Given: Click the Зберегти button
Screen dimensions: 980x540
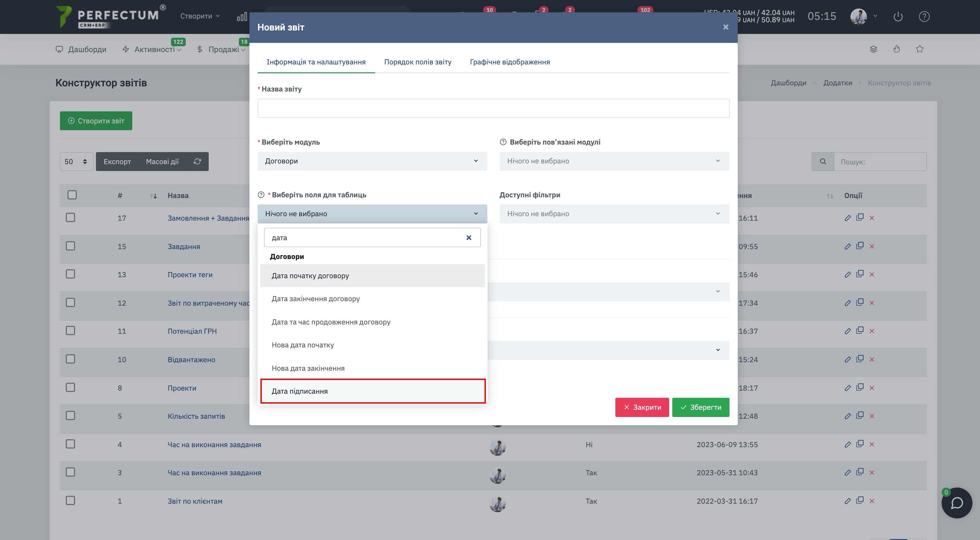Looking at the screenshot, I should 700,408.
